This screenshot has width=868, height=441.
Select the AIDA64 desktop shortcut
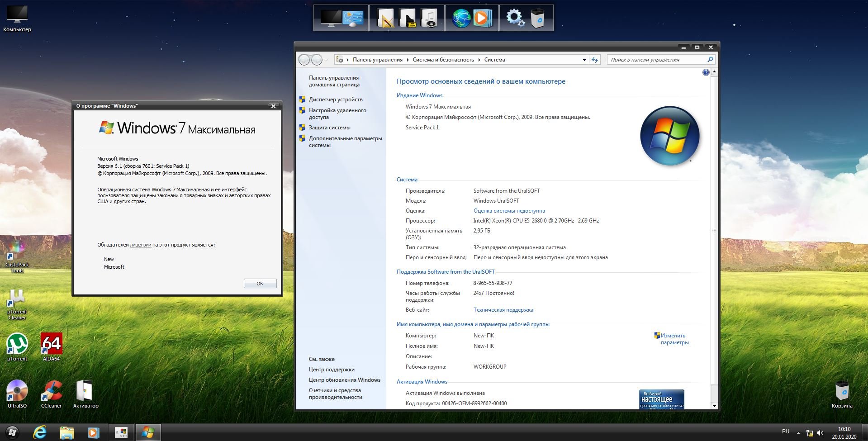(x=51, y=347)
